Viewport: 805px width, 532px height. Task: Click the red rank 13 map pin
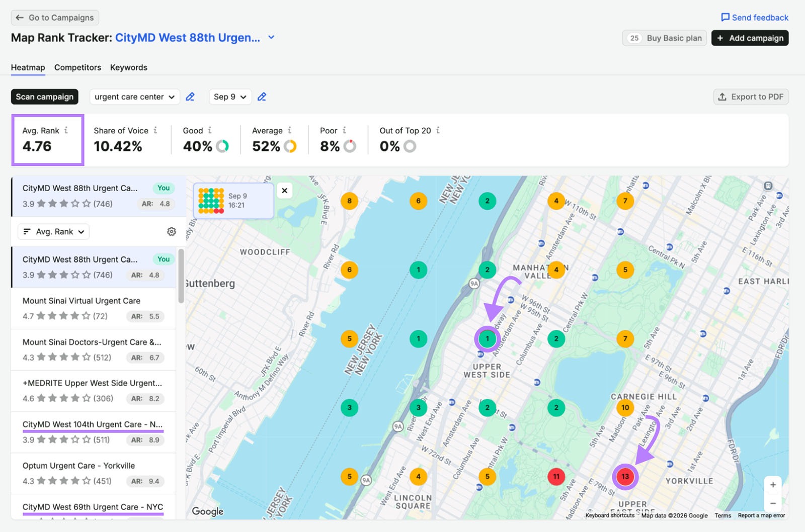(x=625, y=477)
